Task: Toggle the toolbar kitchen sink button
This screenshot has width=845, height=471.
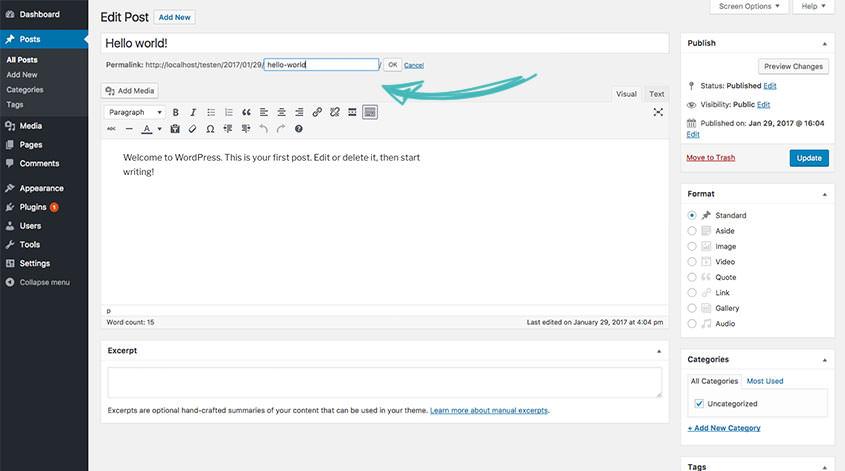Action: coord(370,112)
